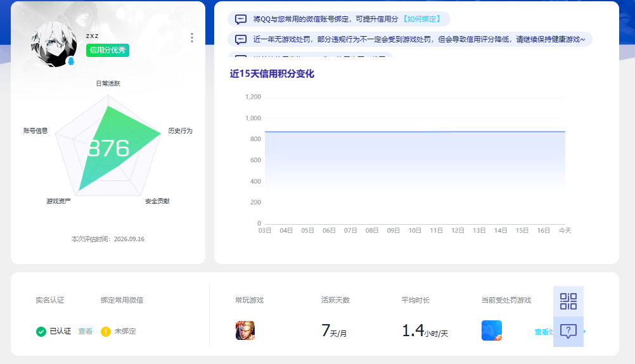Open the QR code icon button

tap(568, 301)
